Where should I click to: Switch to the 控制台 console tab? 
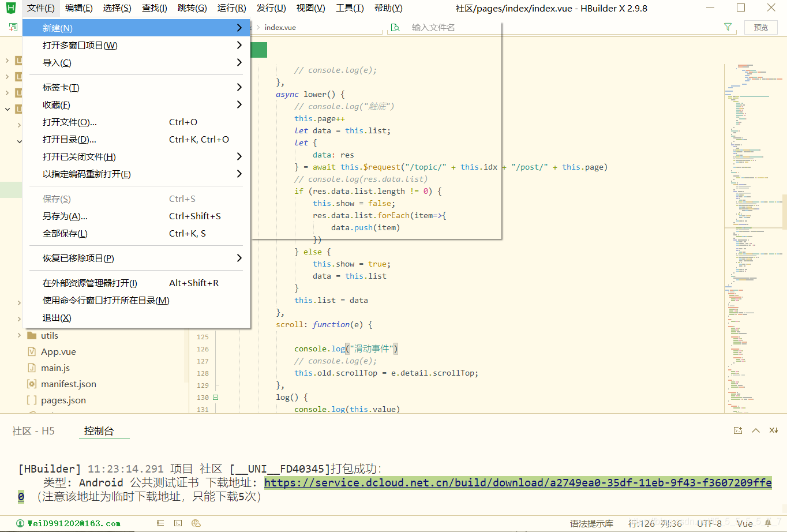point(99,431)
